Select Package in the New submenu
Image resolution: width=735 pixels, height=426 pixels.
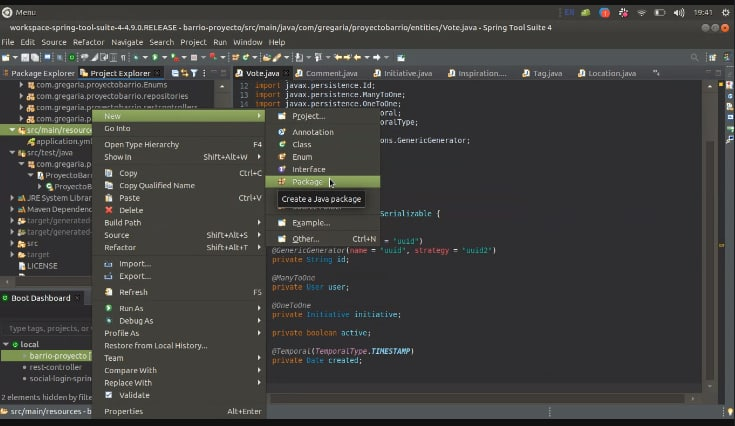(322, 182)
